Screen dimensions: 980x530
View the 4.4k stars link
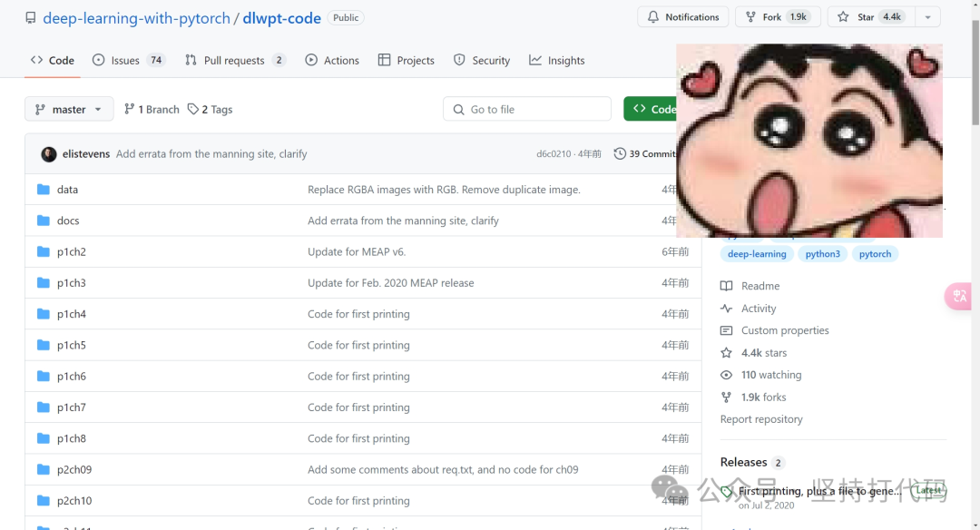coord(754,353)
